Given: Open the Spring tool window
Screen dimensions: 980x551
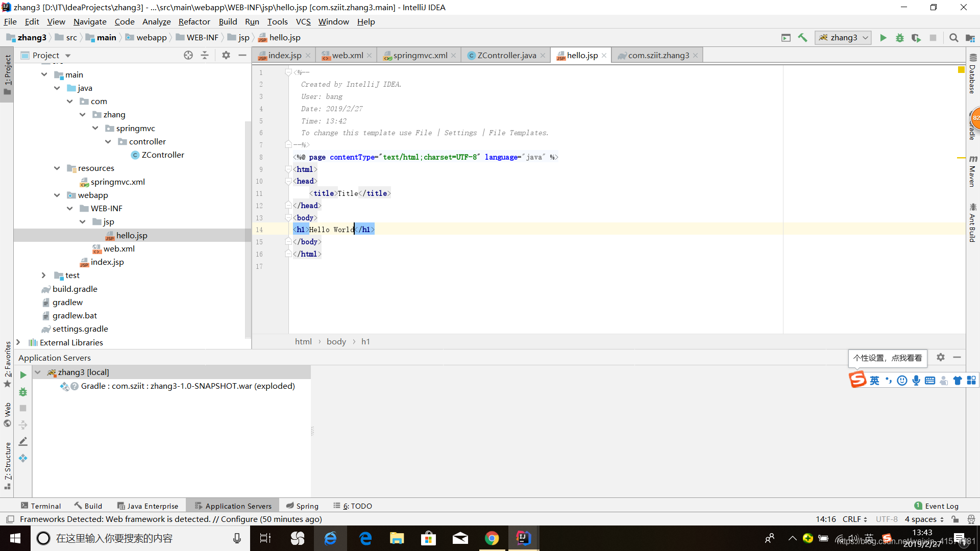Looking at the screenshot, I should click(302, 506).
